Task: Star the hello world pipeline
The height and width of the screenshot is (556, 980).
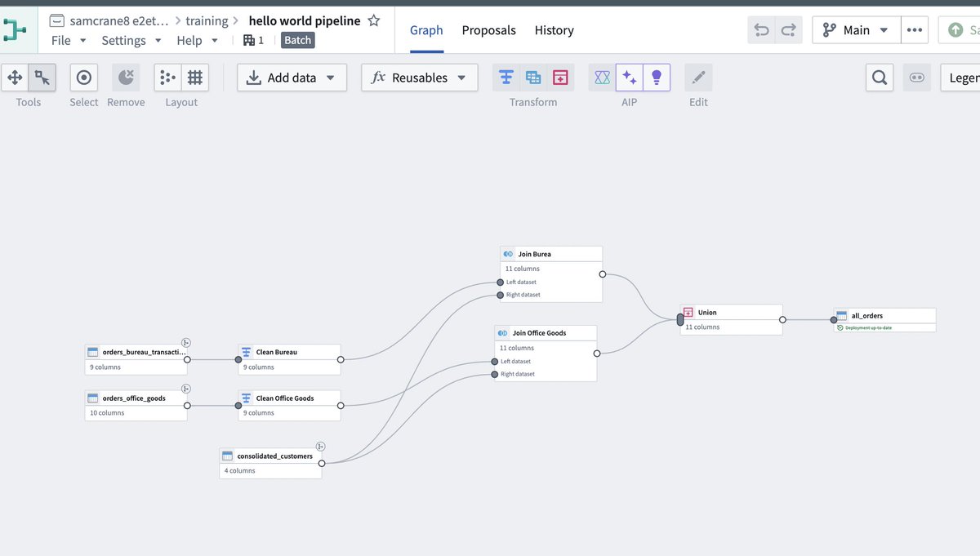Action: 374,20
